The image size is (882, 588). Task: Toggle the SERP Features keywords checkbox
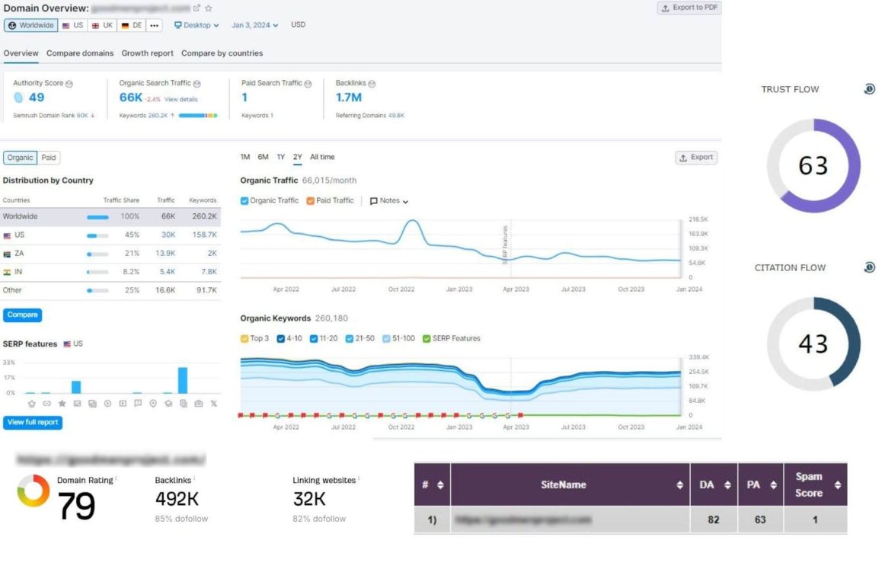point(427,339)
